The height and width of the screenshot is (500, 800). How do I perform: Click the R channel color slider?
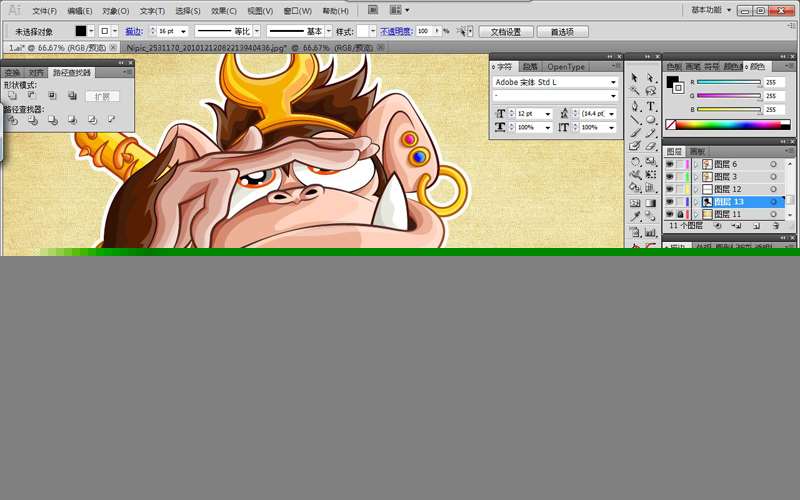point(729,82)
